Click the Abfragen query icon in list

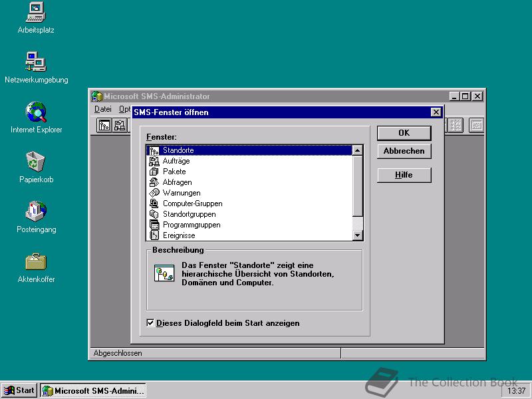pos(154,182)
